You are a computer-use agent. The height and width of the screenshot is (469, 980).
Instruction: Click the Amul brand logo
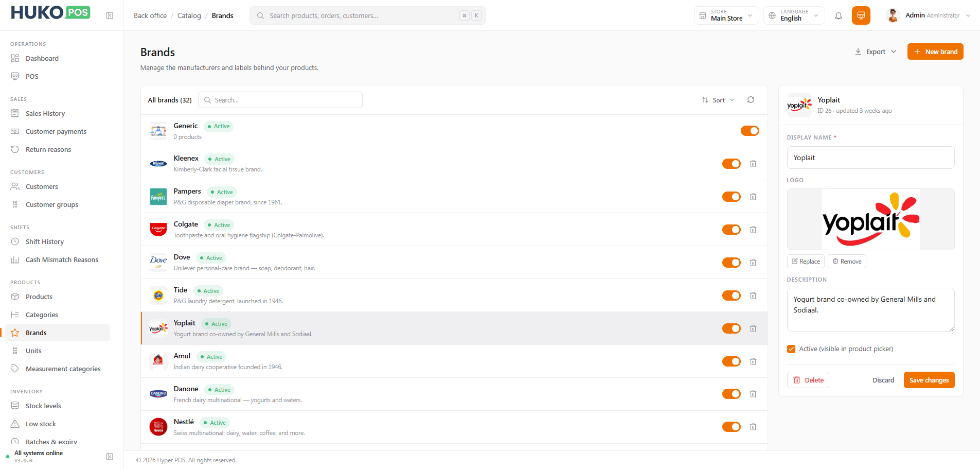(x=158, y=361)
